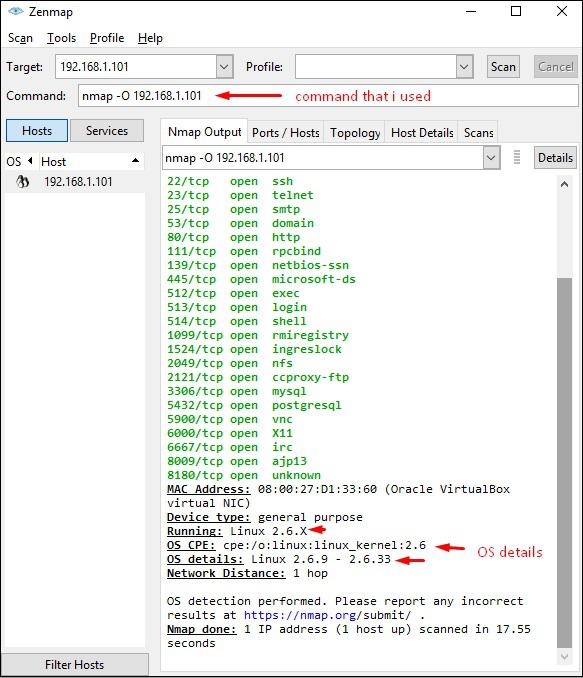
Task: Click the 'Nmap done:' label
Action: pos(202,629)
